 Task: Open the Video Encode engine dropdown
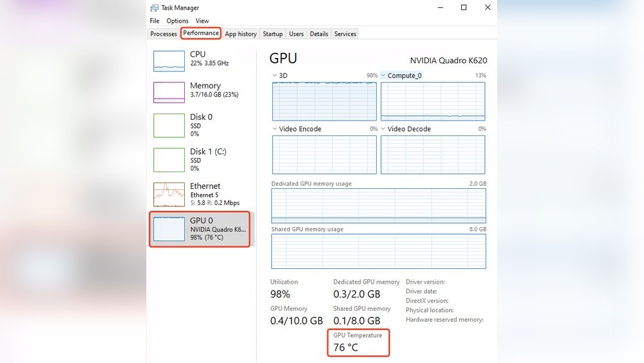point(276,129)
